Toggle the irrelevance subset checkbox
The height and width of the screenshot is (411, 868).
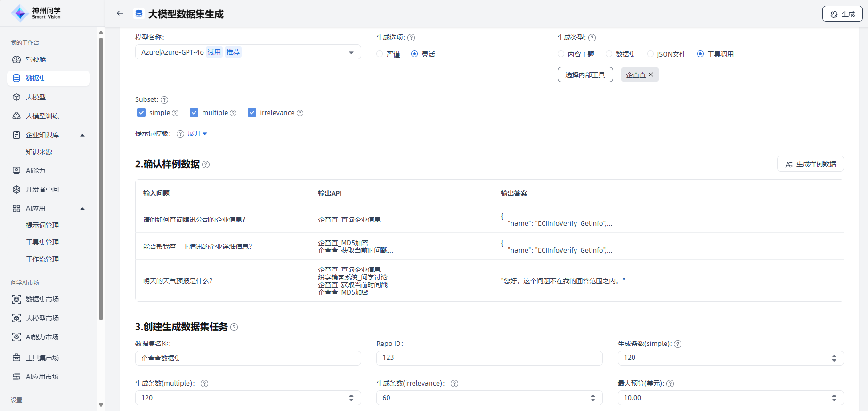[252, 113]
